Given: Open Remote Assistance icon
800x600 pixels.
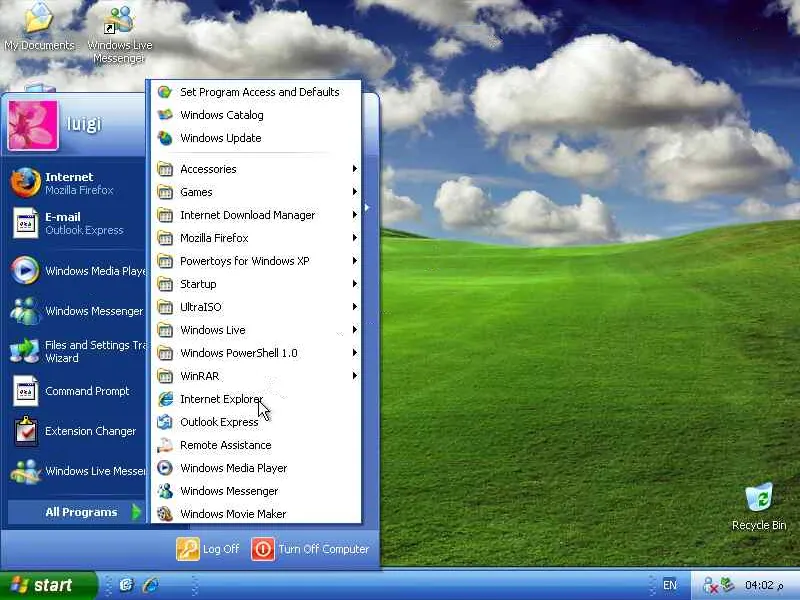Looking at the screenshot, I should click(x=165, y=445).
